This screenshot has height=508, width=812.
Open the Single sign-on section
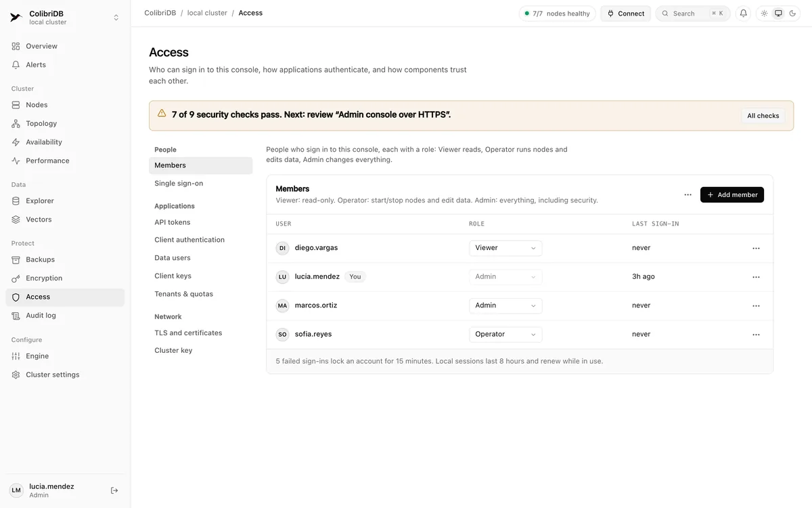[200, 184]
